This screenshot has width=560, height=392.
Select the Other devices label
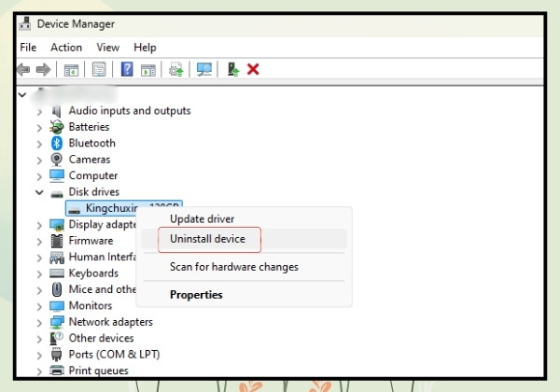pos(101,338)
